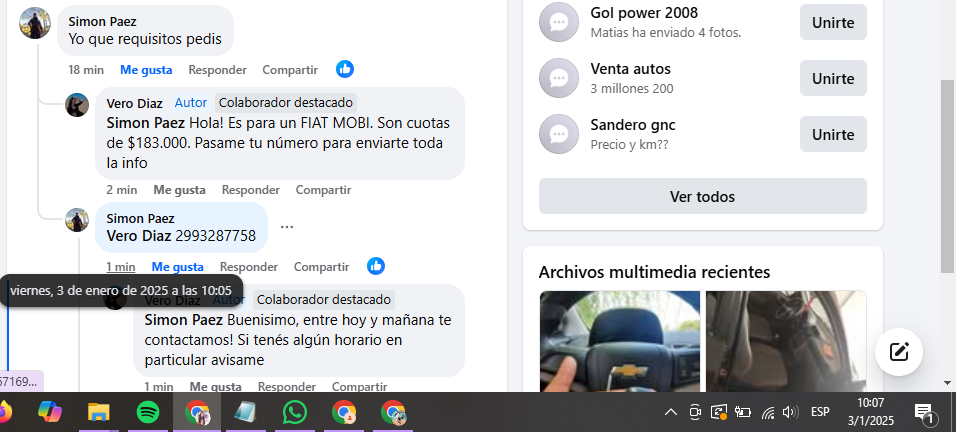This screenshot has width=956, height=432.
Task: Expand the hidden system tray icons chevron
Action: (671, 413)
